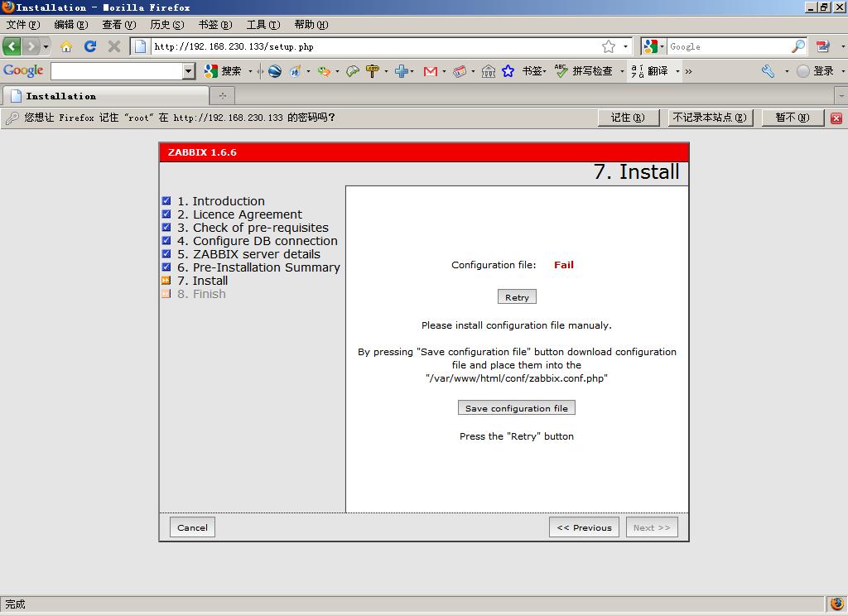Click the key icon in password bar
Image resolution: width=848 pixels, height=616 pixels.
click(12, 118)
